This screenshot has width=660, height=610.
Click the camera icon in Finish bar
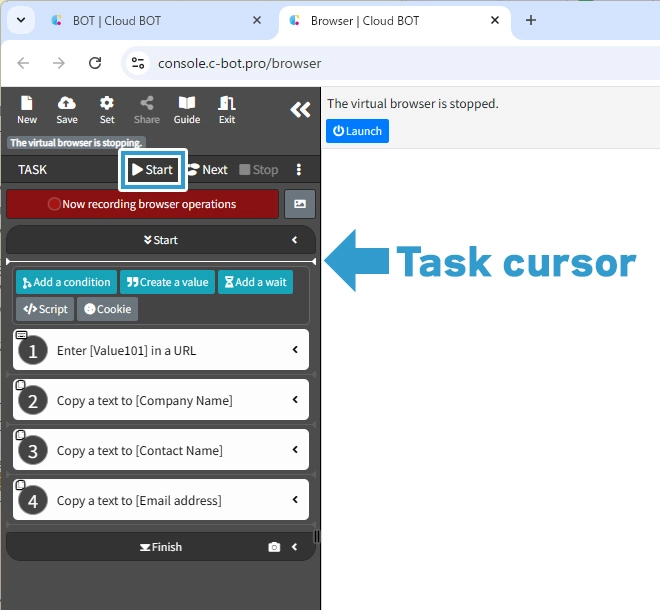tap(274, 547)
